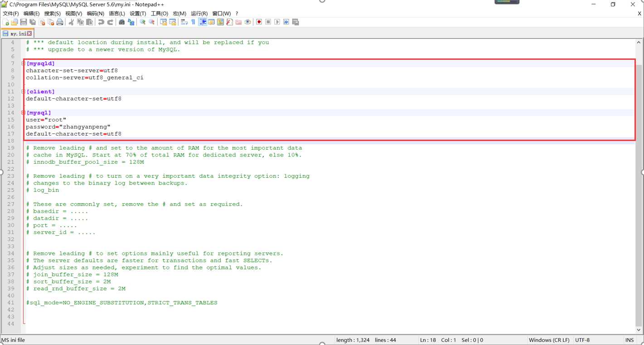
Task: Open the 编辑(E) menu
Action: [31, 14]
